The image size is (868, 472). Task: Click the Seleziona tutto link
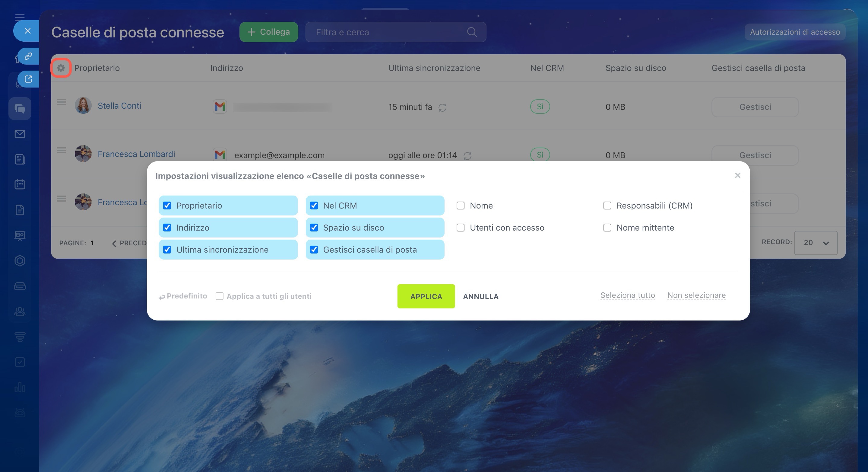pos(627,295)
